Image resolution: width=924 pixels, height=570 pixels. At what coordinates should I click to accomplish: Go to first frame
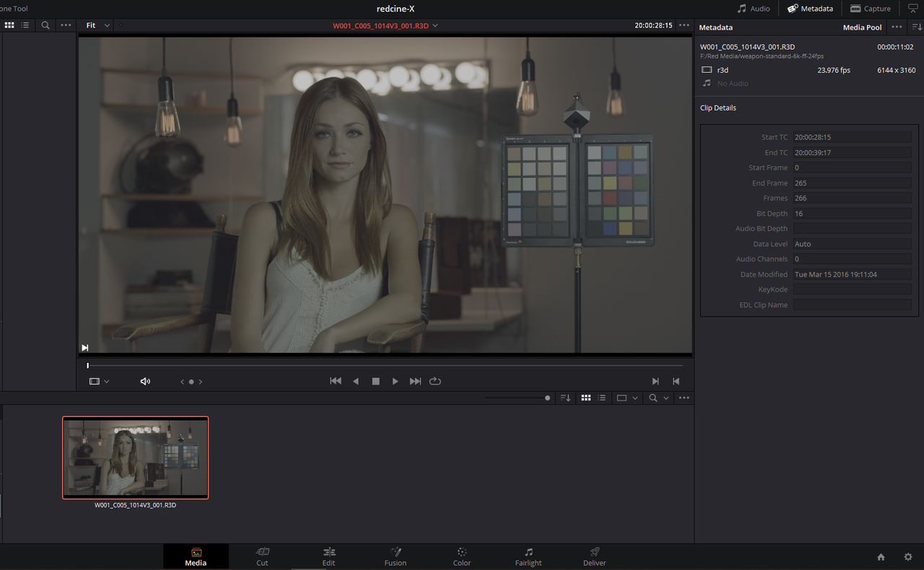(x=336, y=381)
